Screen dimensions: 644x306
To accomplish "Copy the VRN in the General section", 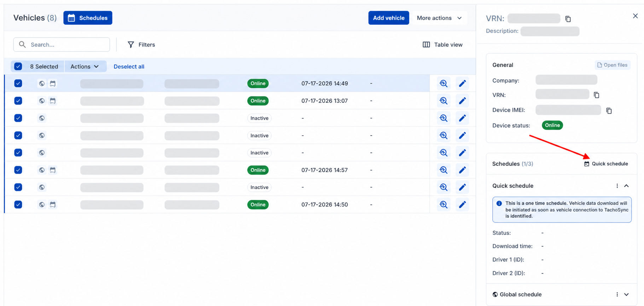I will [x=596, y=95].
